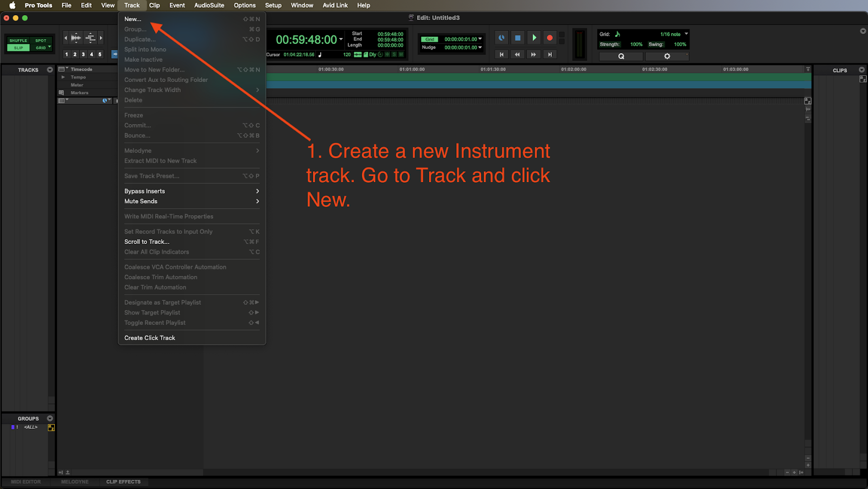Click the timeline A-Z icon below rulers
Screen dimensions: 868x489
pyautogui.click(x=807, y=101)
